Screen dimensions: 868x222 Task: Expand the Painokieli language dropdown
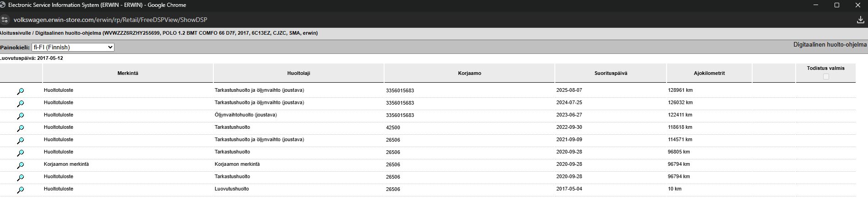[73, 48]
